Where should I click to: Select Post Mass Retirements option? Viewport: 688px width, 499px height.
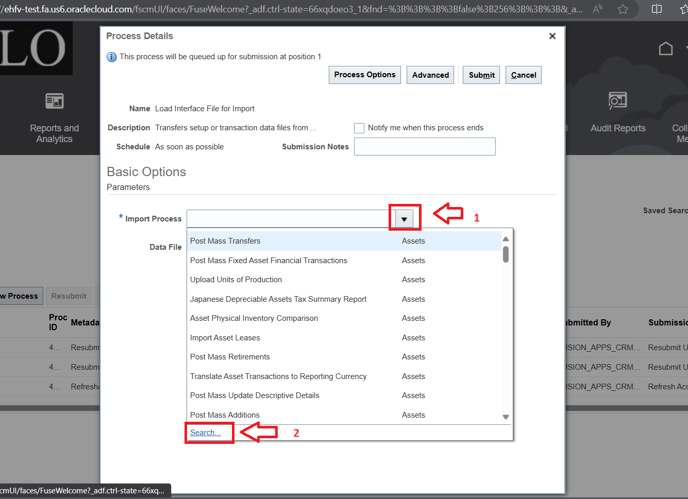pos(344,357)
